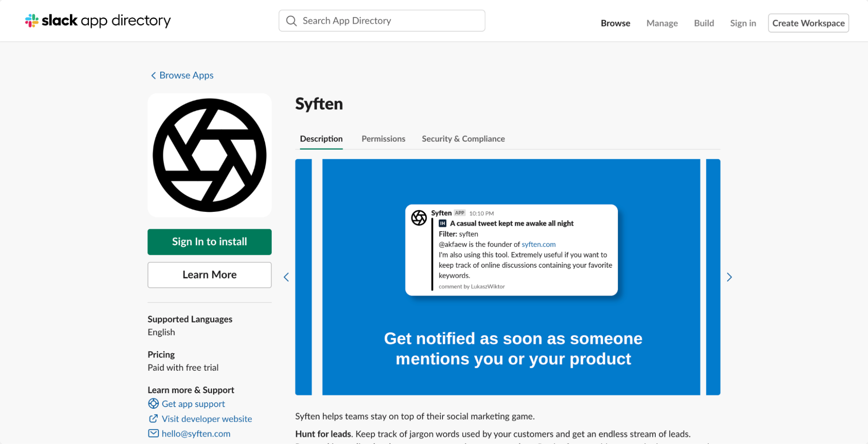
Task: Click the English language value
Action: (161, 332)
